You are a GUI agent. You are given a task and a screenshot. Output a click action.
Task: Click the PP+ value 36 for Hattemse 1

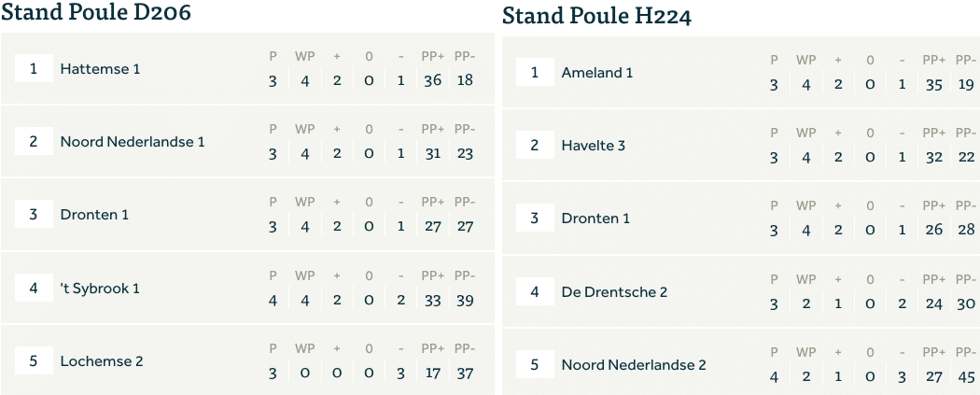click(x=432, y=80)
